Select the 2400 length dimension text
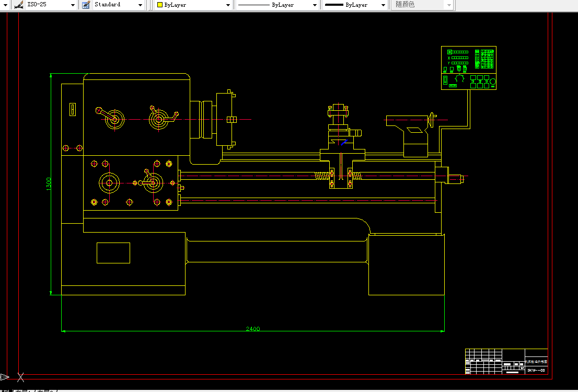The image size is (578, 392). tap(253, 329)
